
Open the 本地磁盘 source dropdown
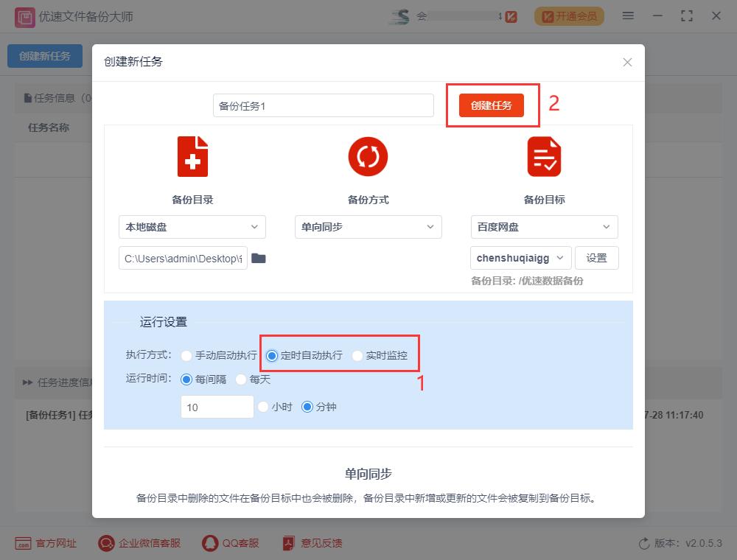pos(192,227)
